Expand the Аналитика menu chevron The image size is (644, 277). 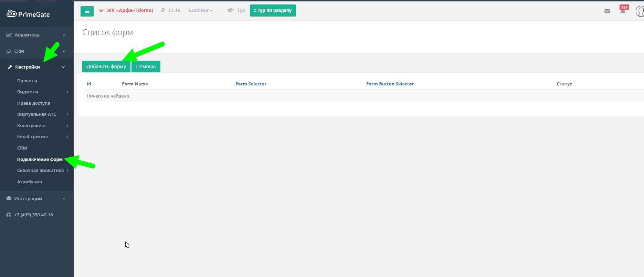click(x=64, y=35)
